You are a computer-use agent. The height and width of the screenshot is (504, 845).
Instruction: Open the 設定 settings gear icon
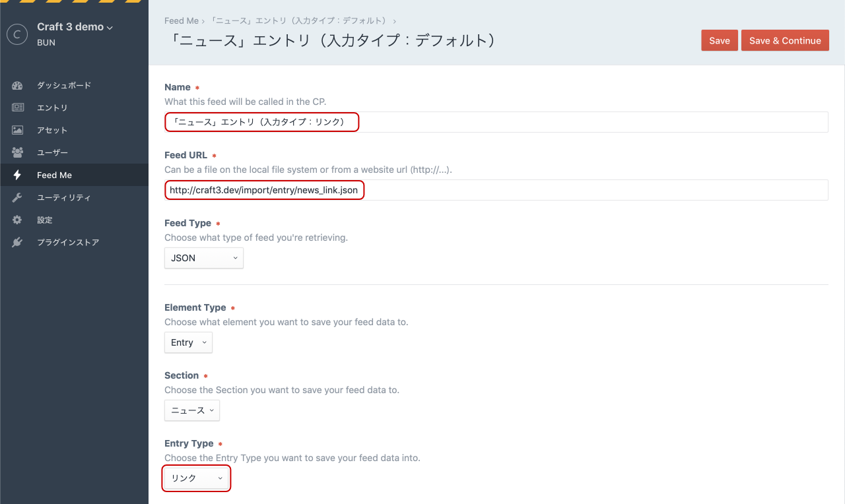pos(16,220)
